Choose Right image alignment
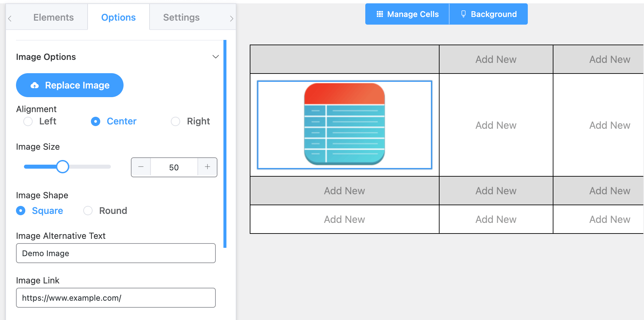Viewport: 644px width, 320px height. [x=175, y=121]
